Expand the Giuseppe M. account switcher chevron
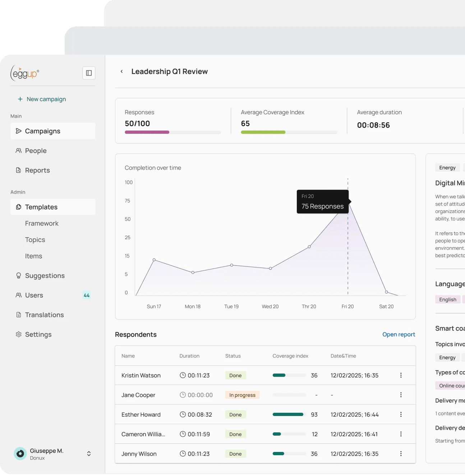The image size is (465, 476). (x=89, y=454)
